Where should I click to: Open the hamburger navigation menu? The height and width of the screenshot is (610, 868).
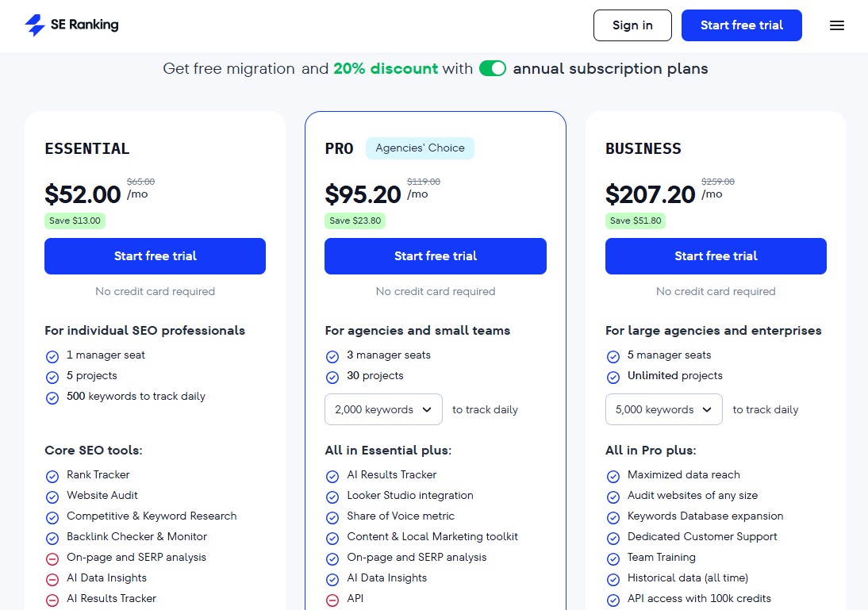(x=837, y=25)
